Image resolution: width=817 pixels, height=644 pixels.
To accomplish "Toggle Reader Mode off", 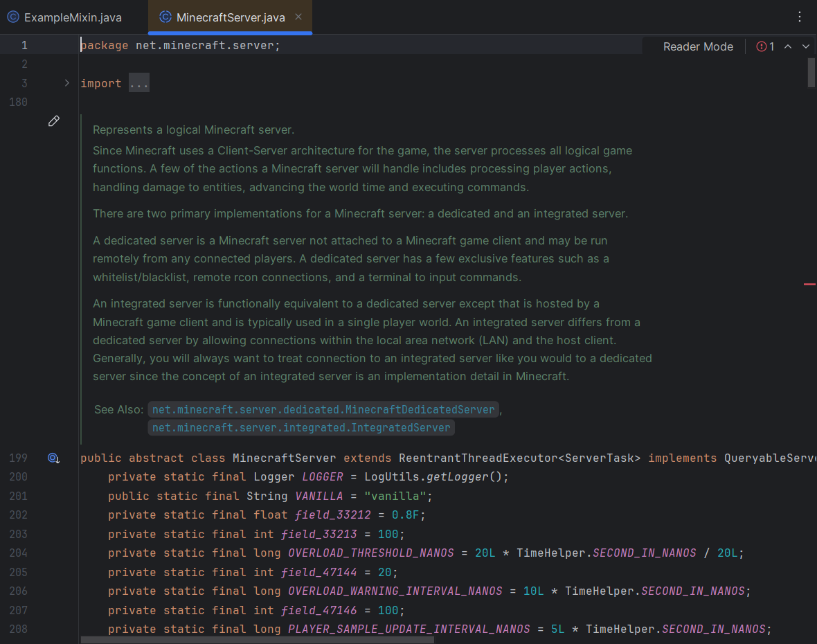I will click(698, 46).
